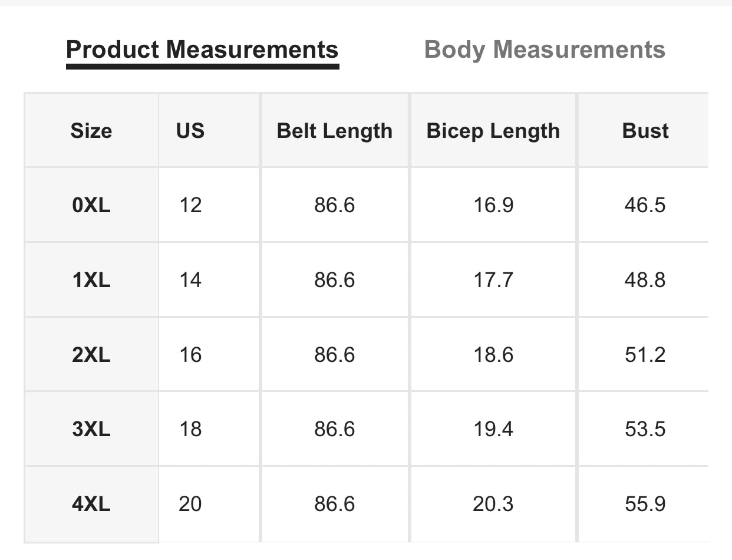This screenshot has width=732, height=560.
Task: Click the 4XL belt length 86.6 cell
Action: click(334, 504)
